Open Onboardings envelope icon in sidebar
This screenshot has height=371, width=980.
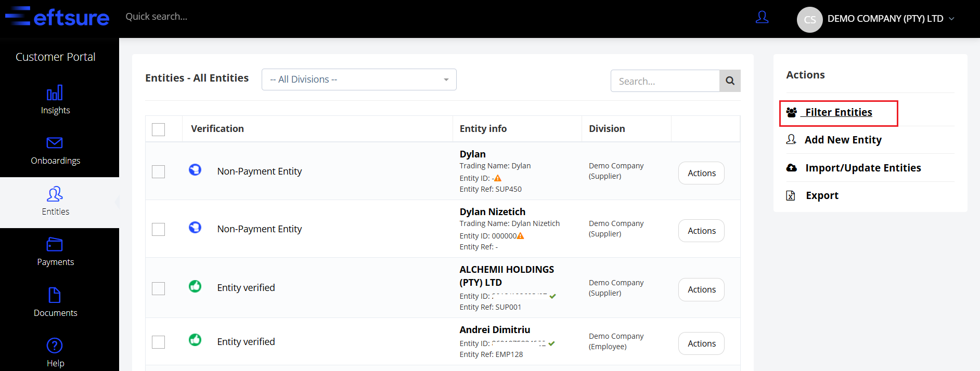55,143
